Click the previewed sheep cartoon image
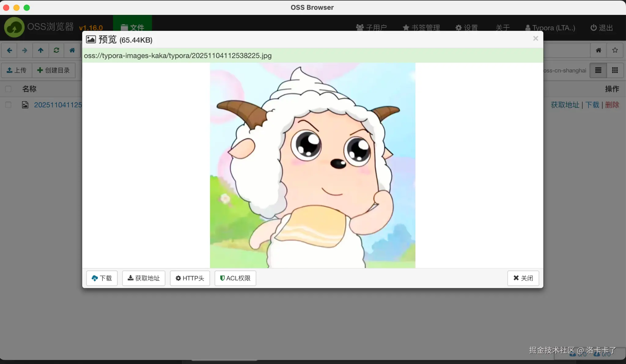The width and height of the screenshot is (626, 364). [312, 165]
